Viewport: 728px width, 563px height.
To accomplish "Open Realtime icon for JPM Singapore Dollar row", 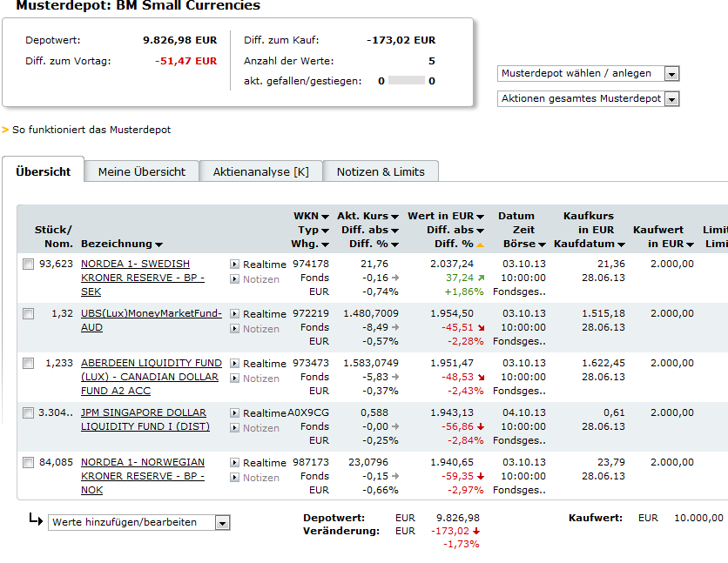I will click(x=234, y=413).
